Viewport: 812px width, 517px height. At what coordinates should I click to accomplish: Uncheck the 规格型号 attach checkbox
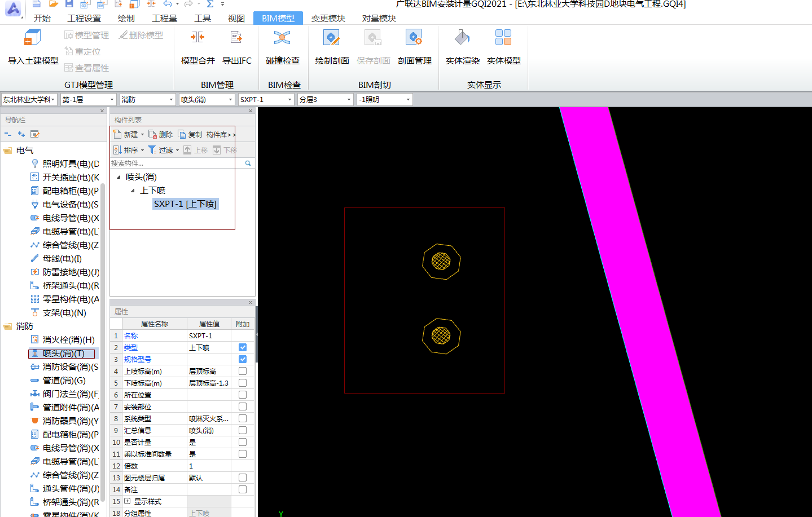point(243,359)
